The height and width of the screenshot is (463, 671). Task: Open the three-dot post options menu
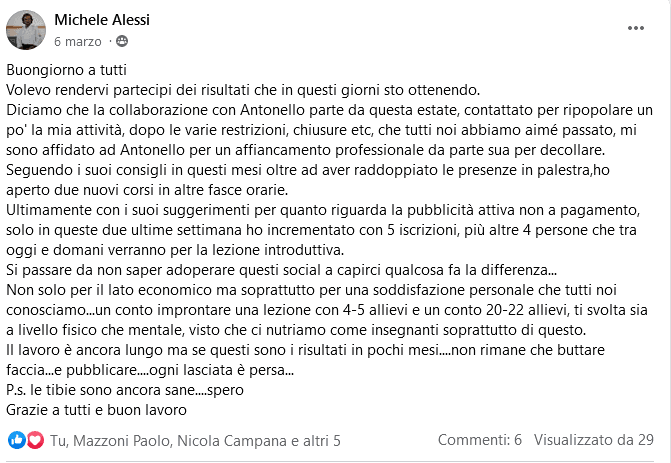[635, 30]
